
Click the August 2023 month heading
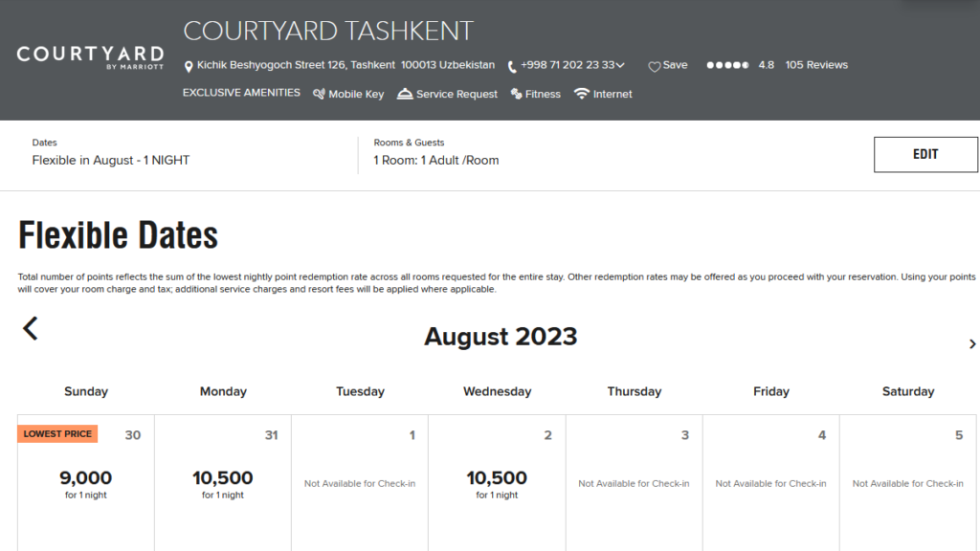click(x=501, y=336)
